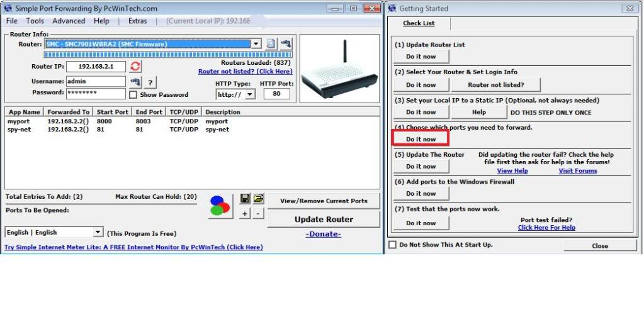Click the Update Router button
644x324 pixels.
pyautogui.click(x=324, y=220)
